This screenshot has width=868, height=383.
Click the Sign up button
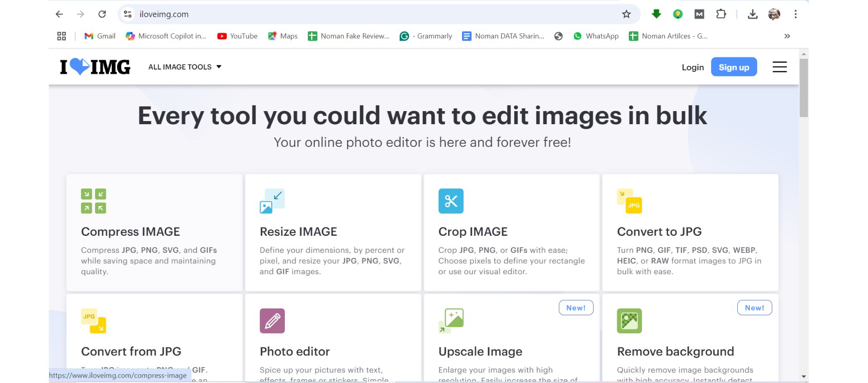point(734,67)
